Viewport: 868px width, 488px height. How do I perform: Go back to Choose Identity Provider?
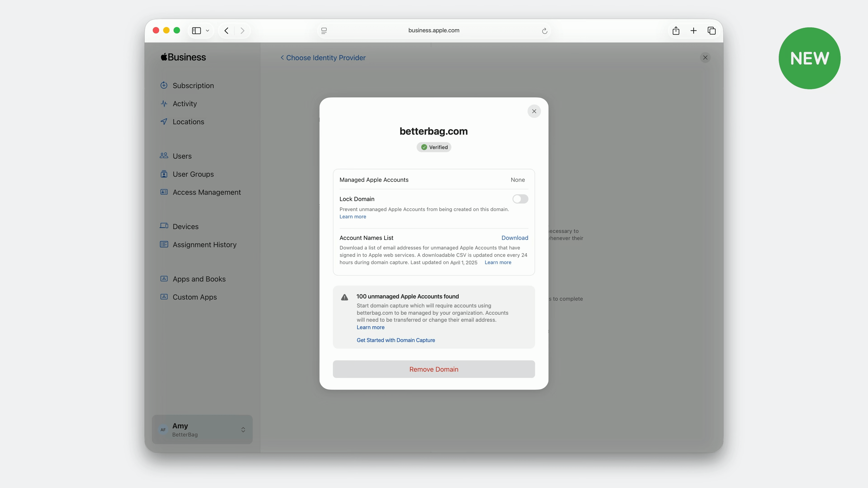[323, 58]
